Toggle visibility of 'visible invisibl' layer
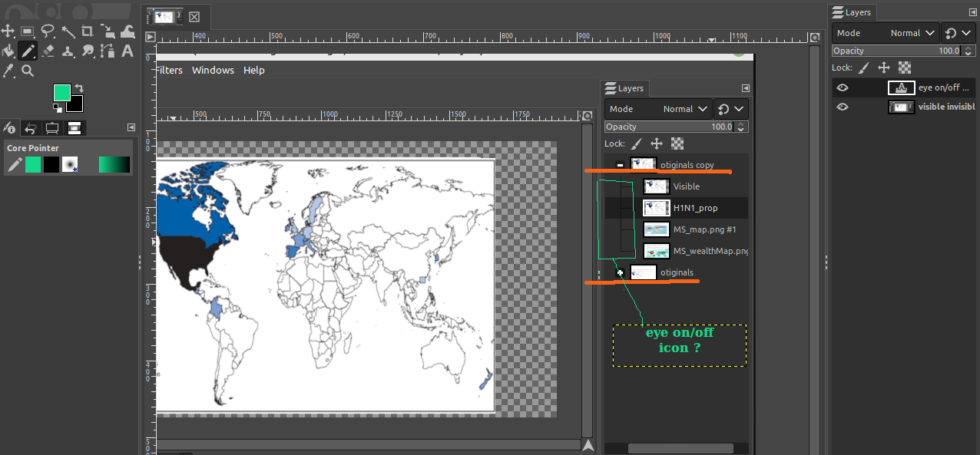The image size is (980, 455). (843, 107)
